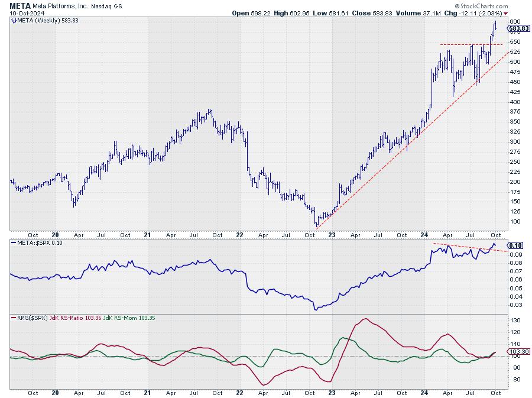Click the 250 label on the price axis
532x398 pixels.
515,161
